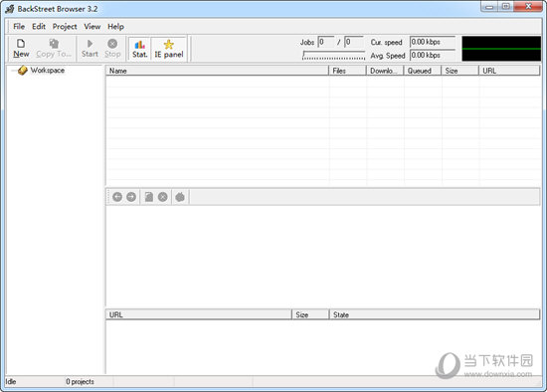This screenshot has width=547, height=392.
Task: Click the 0 projects status text
Action: [80, 381]
